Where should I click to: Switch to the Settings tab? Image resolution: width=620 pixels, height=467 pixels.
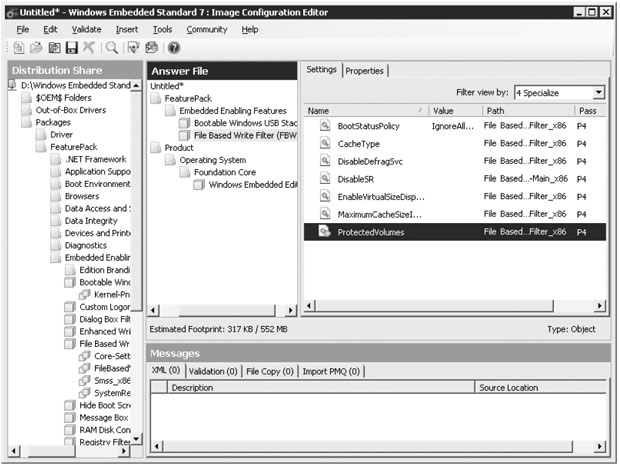[x=321, y=70]
